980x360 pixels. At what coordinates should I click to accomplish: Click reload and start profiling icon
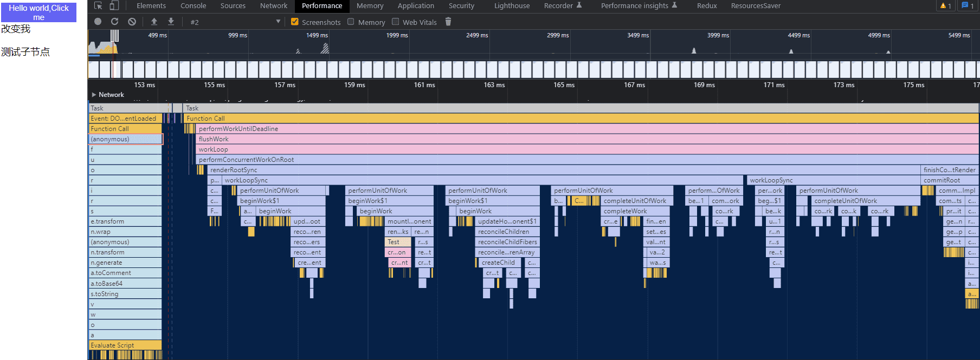pos(114,22)
